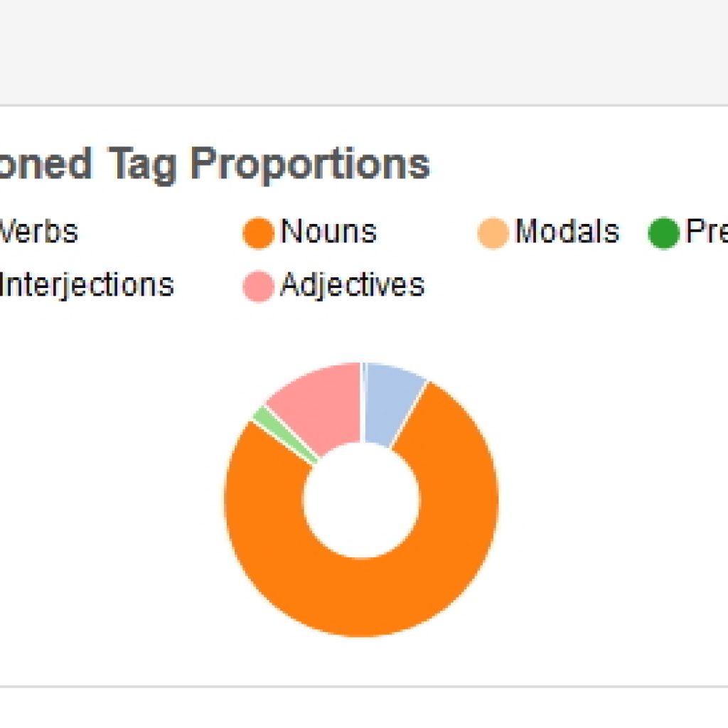Image resolution: width=728 pixels, height=728 pixels.
Task: Toggle the orange Nouns legend marker
Action: click(259, 232)
